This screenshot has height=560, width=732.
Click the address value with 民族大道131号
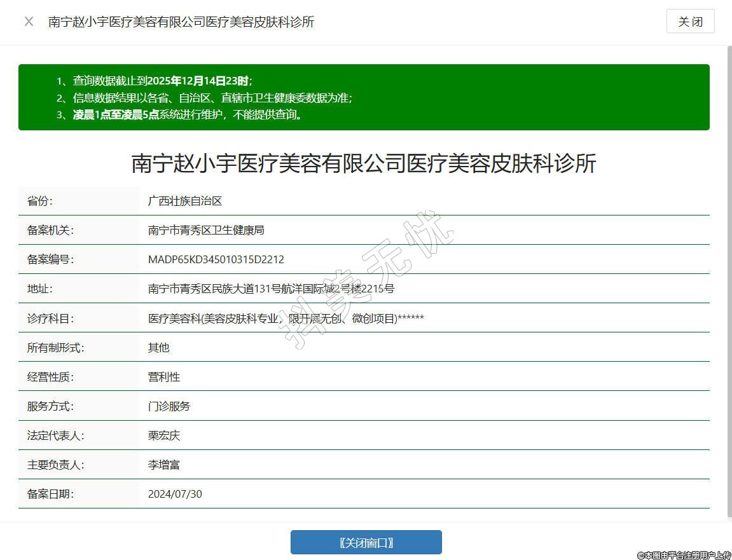(271, 289)
